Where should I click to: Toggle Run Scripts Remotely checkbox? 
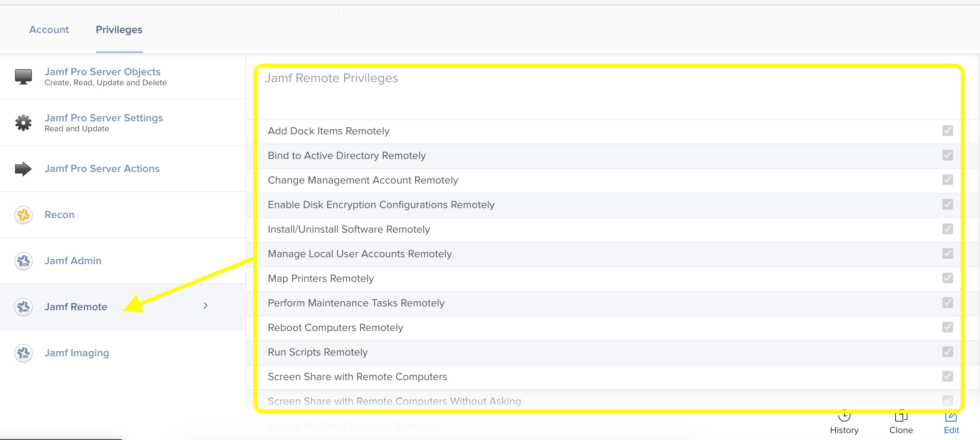click(x=947, y=352)
